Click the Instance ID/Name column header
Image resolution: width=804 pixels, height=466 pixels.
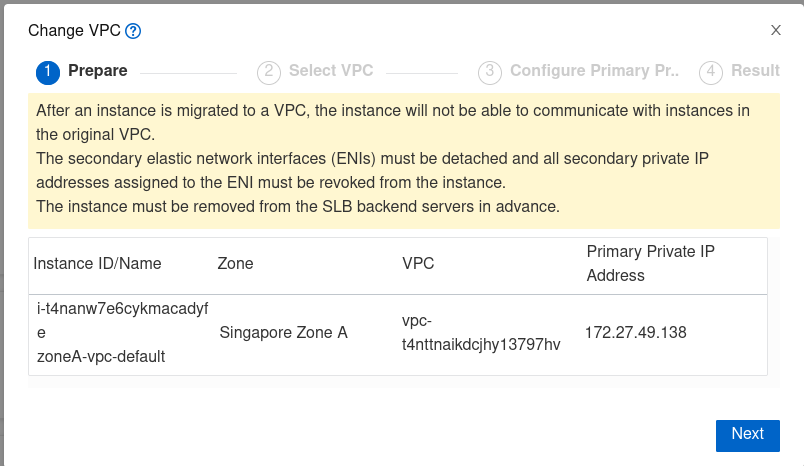tap(97, 264)
